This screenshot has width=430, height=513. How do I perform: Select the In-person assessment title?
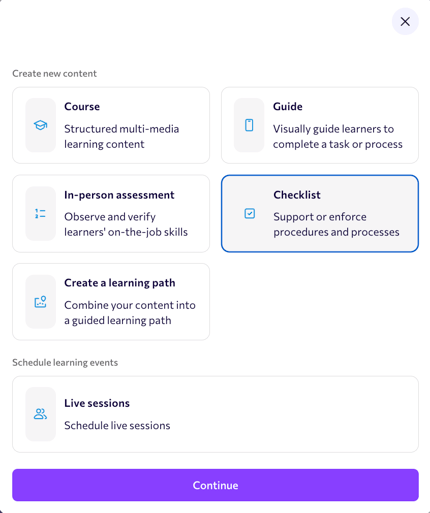click(119, 195)
